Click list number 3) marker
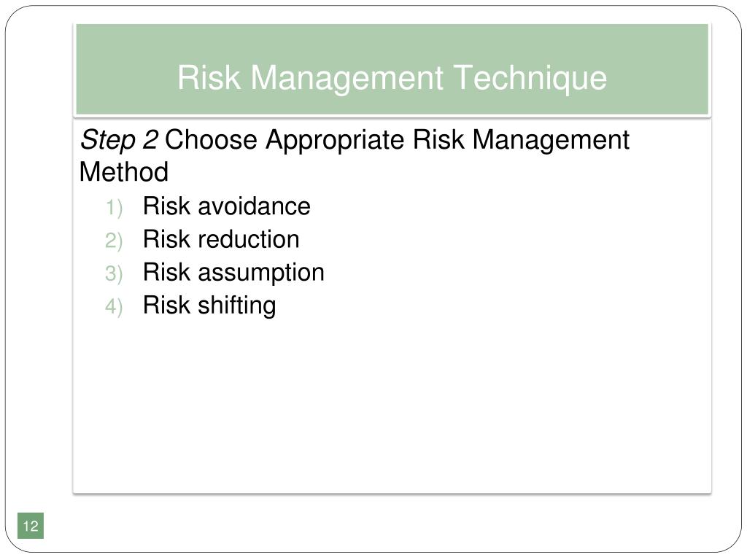This screenshot has width=747, height=560. [x=114, y=274]
